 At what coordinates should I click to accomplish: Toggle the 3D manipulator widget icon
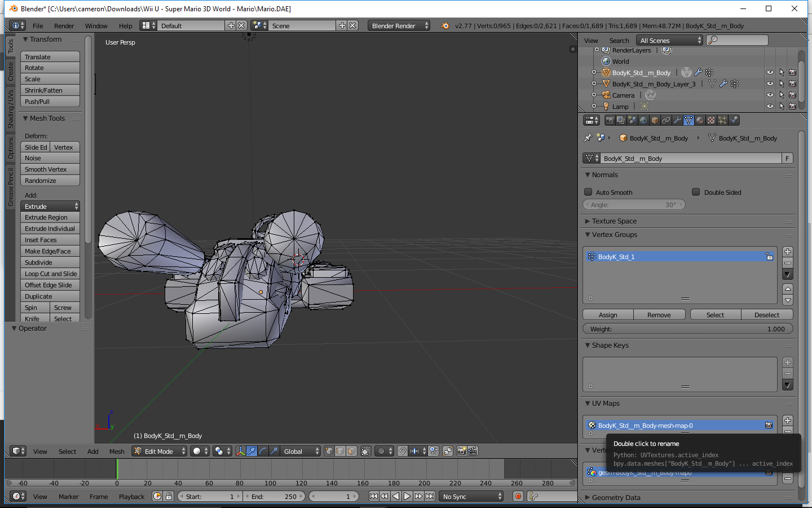[x=240, y=451]
